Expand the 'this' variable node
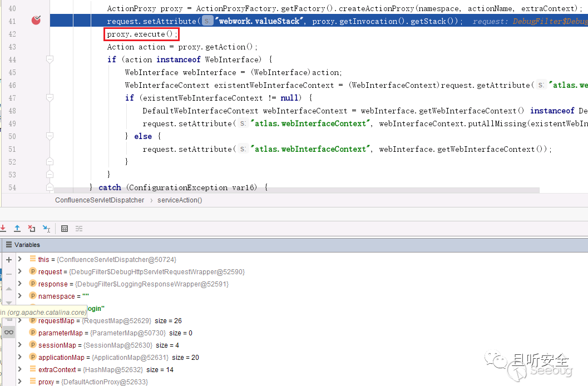This screenshot has height=386, width=588. coord(20,259)
